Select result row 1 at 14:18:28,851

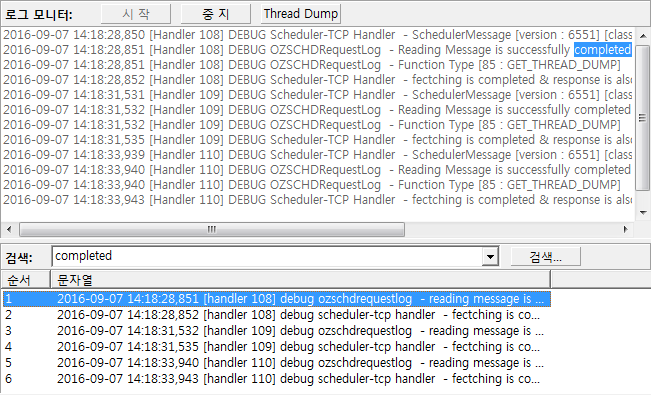click(x=277, y=299)
